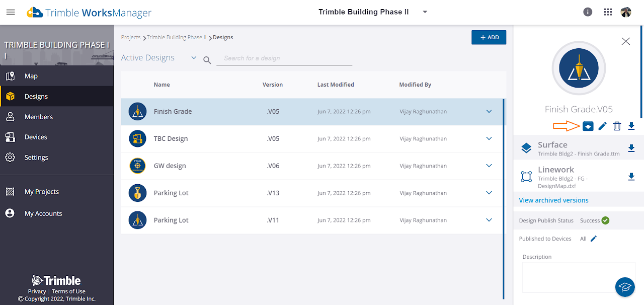Click the Designs cube icon in sidebar
This screenshot has height=305, width=644.
click(10, 96)
